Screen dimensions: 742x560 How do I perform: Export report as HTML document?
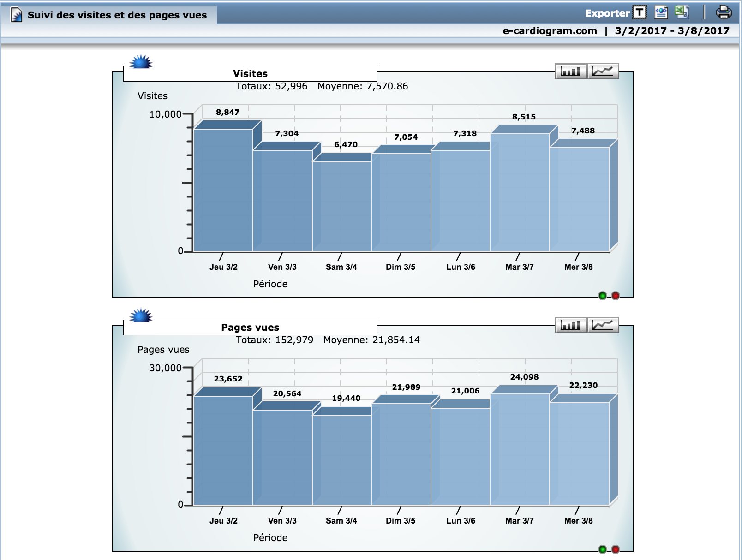tap(661, 12)
